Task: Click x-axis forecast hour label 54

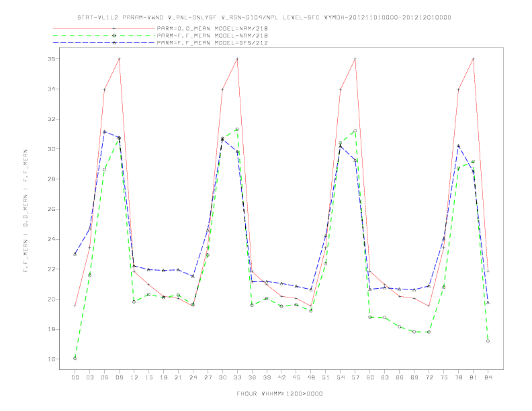Action: pos(341,377)
